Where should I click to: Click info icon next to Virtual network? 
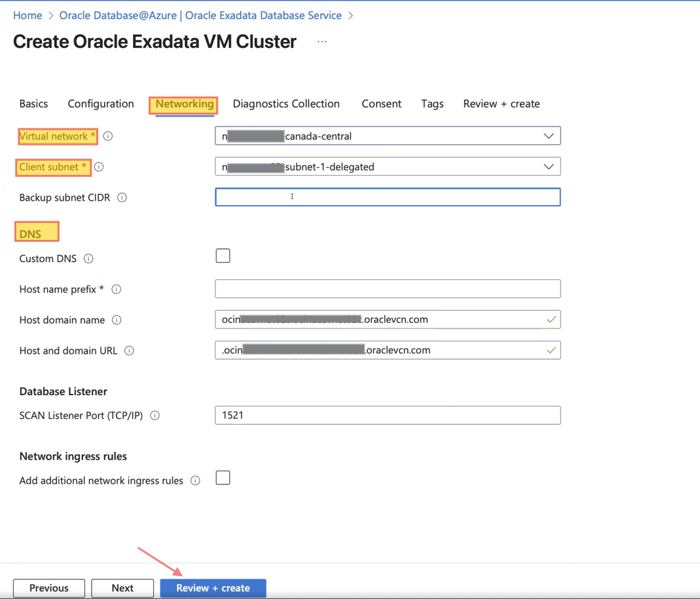(108, 136)
